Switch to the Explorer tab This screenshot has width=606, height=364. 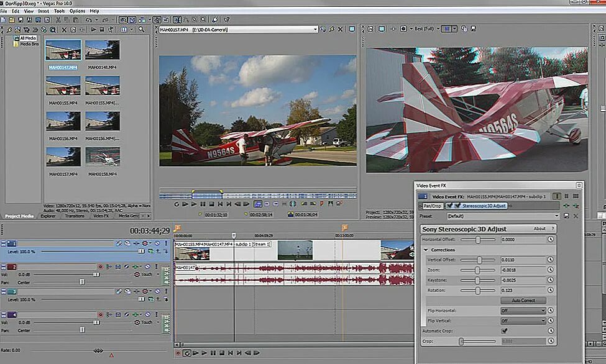48,216
